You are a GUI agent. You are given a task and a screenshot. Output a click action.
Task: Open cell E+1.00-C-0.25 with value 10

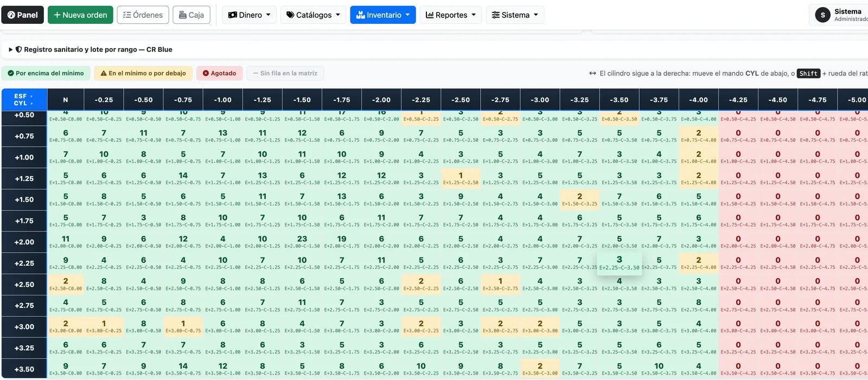[104, 157]
